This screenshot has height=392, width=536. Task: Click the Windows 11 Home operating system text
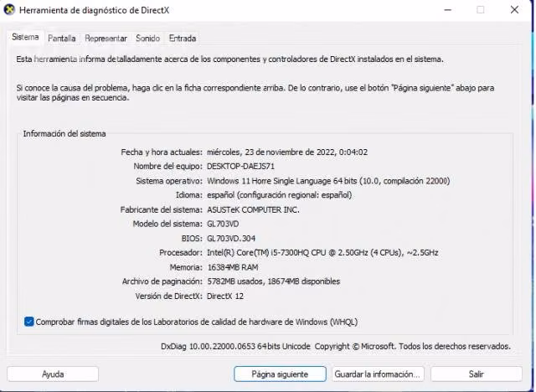pyautogui.click(x=328, y=181)
